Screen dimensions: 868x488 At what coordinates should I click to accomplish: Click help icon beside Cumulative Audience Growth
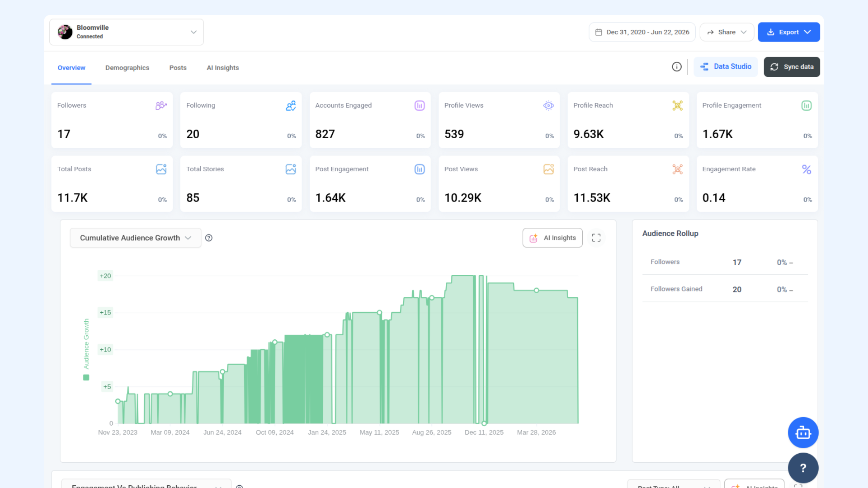coord(209,238)
